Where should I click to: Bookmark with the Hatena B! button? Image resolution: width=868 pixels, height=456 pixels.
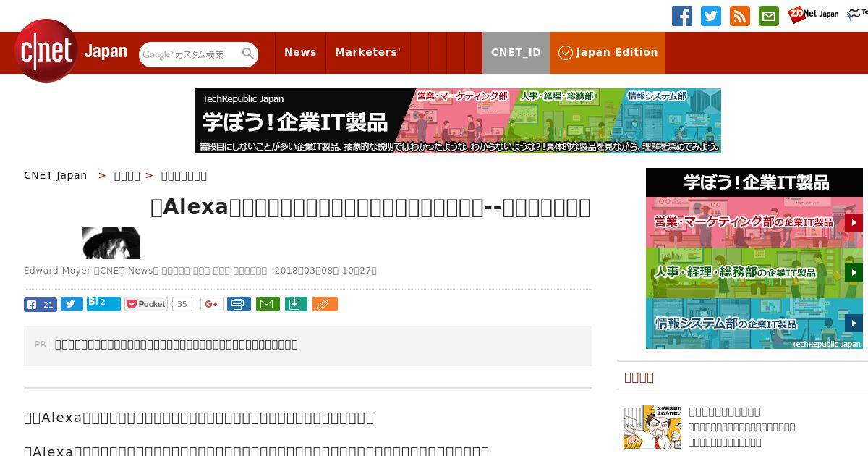pyautogui.click(x=103, y=304)
